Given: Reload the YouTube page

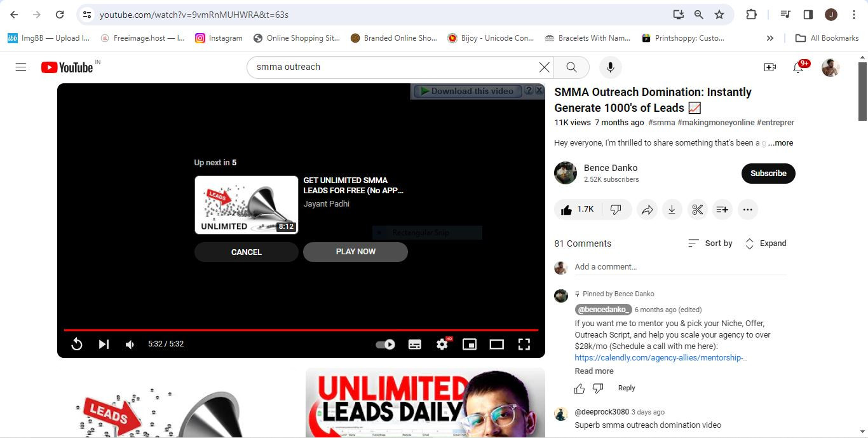Looking at the screenshot, I should (x=60, y=15).
